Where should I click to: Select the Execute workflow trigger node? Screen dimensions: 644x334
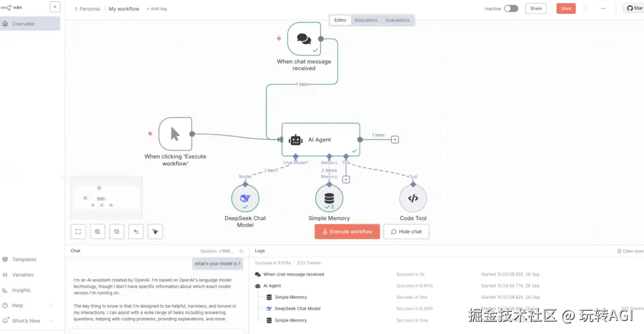coord(175,134)
